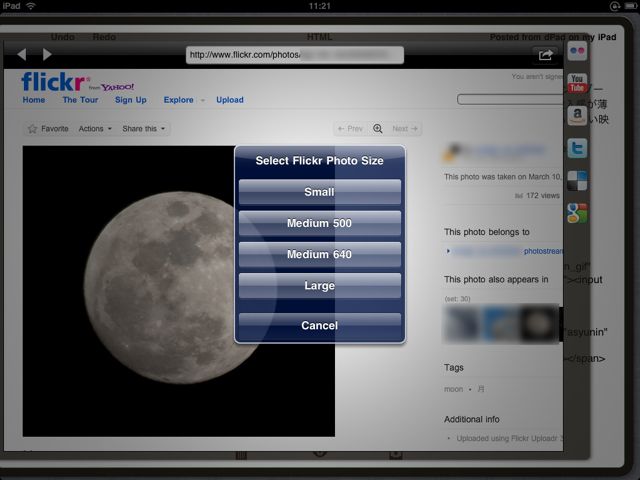Screen dimensions: 640x480
Task: Choose Medium 500 photo size
Action: click(x=320, y=223)
